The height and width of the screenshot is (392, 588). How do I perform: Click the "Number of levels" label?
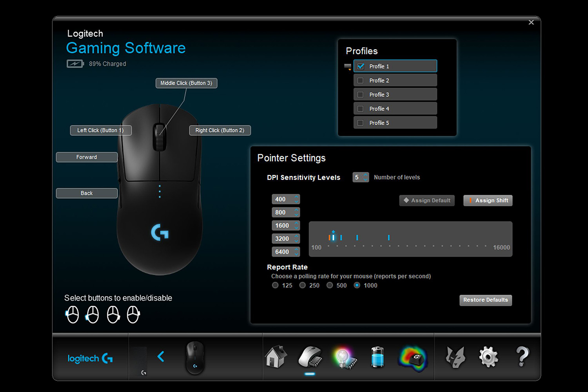pos(397,178)
